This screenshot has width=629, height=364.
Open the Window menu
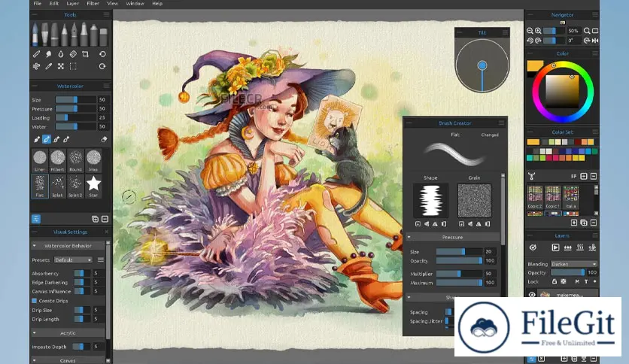135,4
